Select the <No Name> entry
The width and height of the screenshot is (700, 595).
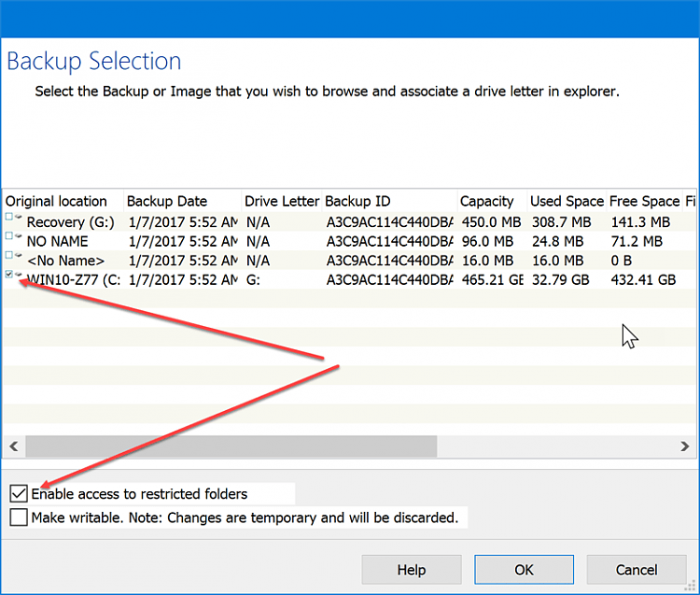(65, 261)
